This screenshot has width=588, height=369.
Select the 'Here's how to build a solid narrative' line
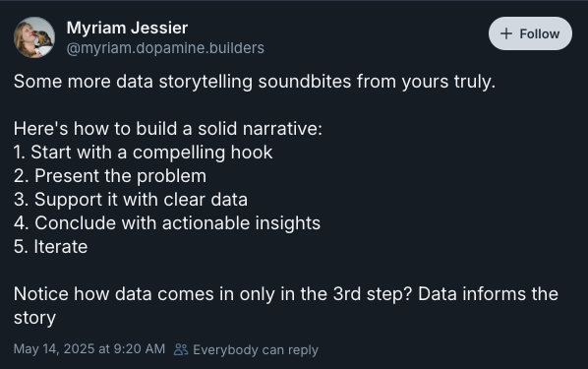click(168, 129)
